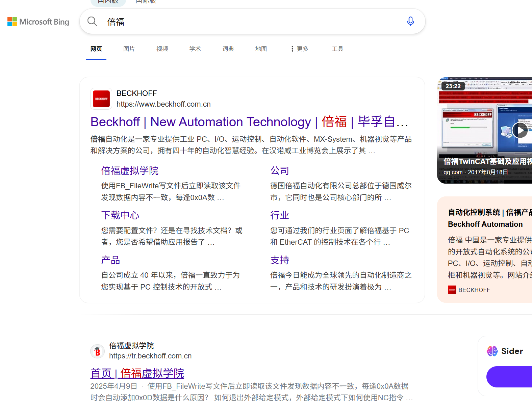This screenshot has width=532, height=406.
Task: Select the 国内版 toggle
Action: (108, 2)
